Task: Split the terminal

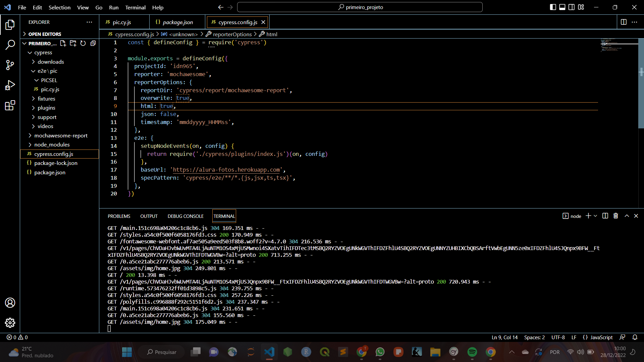Action: pyautogui.click(x=605, y=216)
